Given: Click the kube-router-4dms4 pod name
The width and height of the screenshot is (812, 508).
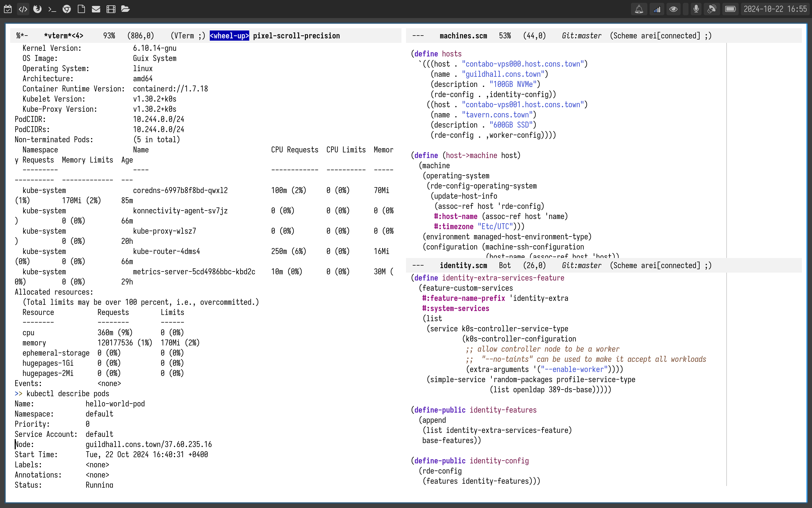Looking at the screenshot, I should pyautogui.click(x=166, y=251).
